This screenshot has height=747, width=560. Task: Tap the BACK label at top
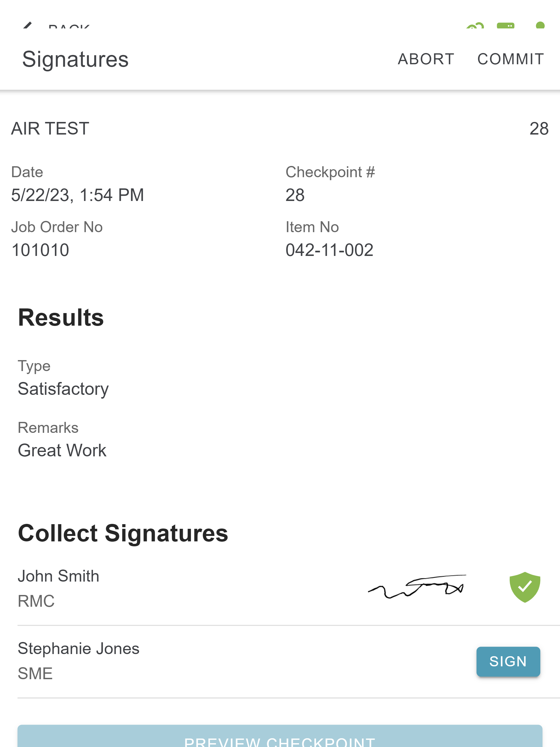click(69, 26)
